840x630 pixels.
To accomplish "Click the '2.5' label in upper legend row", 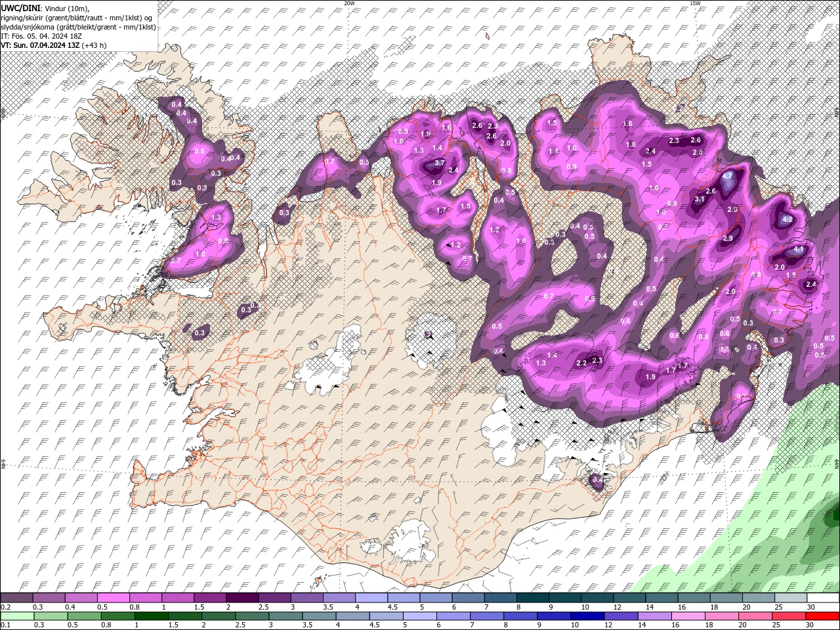I will pos(264,607).
